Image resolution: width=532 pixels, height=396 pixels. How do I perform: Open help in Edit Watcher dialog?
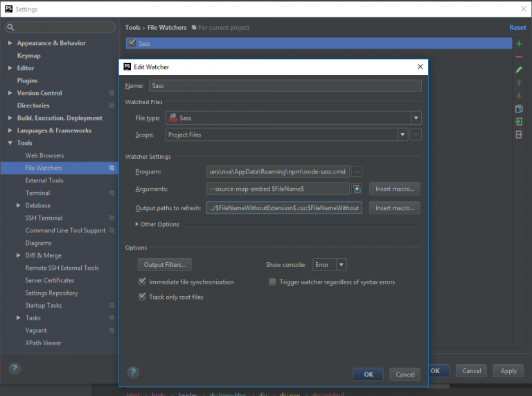[133, 372]
